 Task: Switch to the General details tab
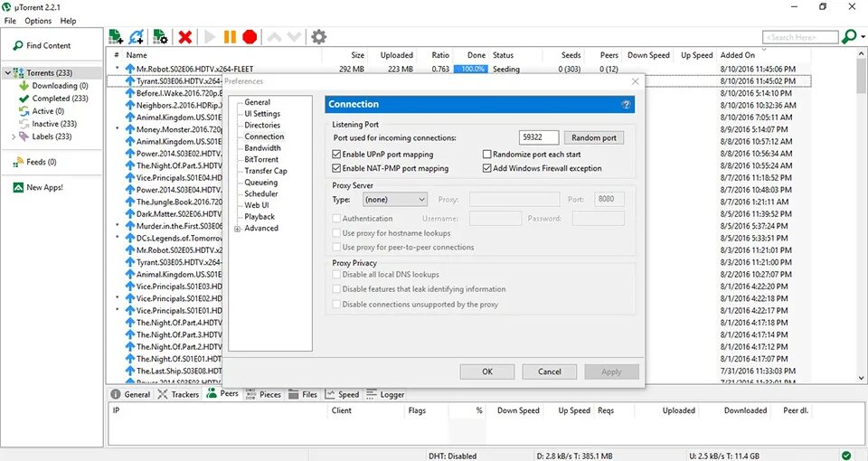coord(130,395)
